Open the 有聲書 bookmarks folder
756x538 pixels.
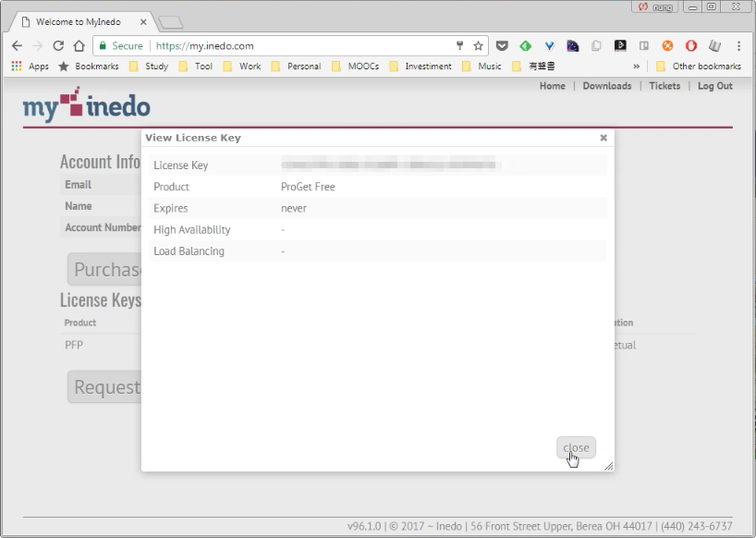(533, 66)
